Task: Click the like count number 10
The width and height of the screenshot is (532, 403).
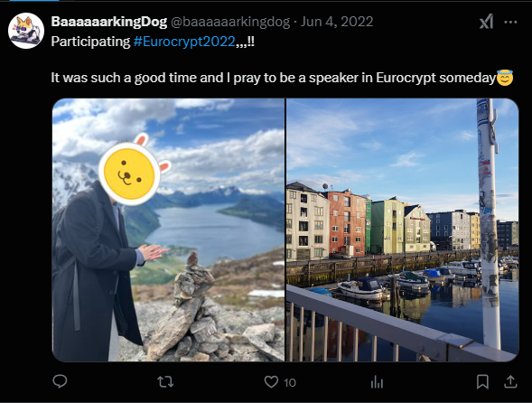Action: point(289,383)
